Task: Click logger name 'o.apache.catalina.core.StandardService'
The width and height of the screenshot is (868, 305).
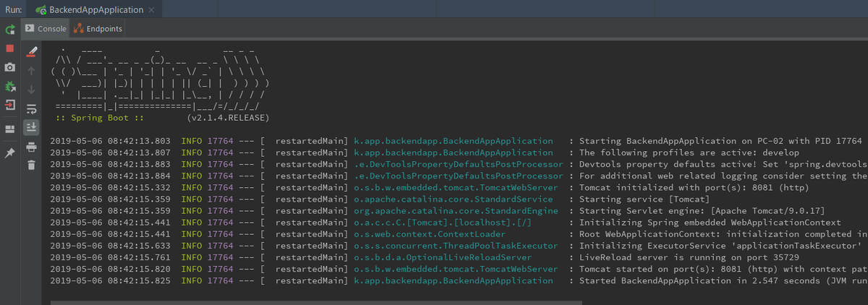Action: (454, 199)
